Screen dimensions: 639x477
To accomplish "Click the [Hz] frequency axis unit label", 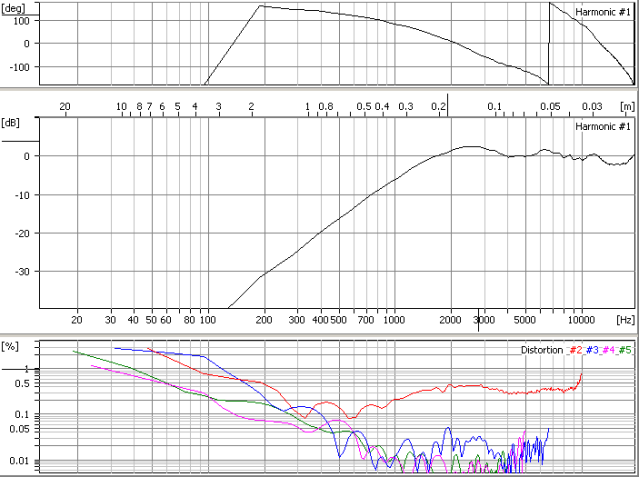I will pyautogui.click(x=625, y=320).
